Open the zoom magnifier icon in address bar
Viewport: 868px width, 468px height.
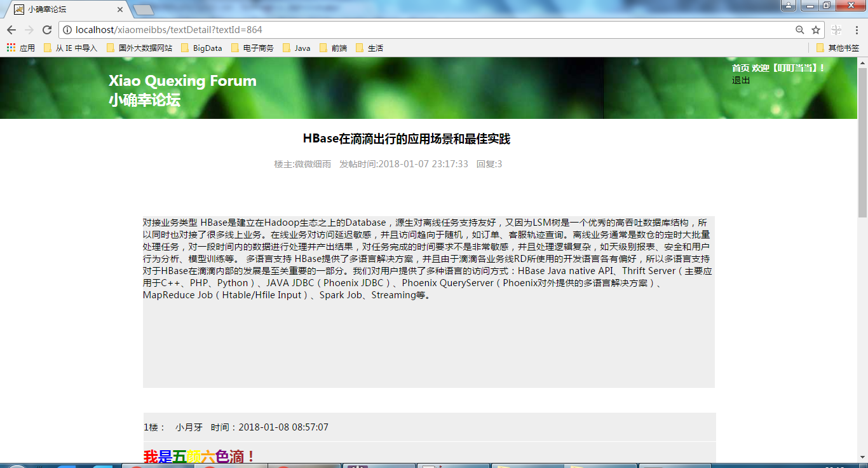pyautogui.click(x=800, y=30)
